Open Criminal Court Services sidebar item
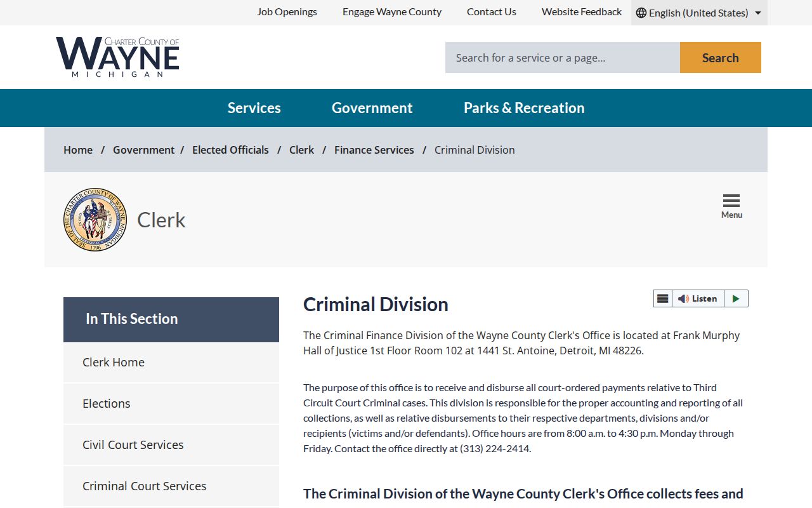 (x=171, y=486)
